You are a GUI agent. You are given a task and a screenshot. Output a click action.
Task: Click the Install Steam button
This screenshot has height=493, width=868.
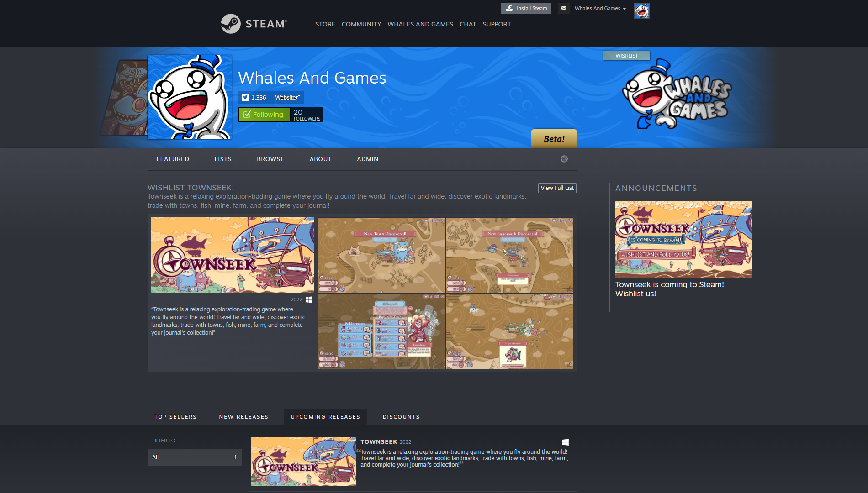pyautogui.click(x=526, y=8)
